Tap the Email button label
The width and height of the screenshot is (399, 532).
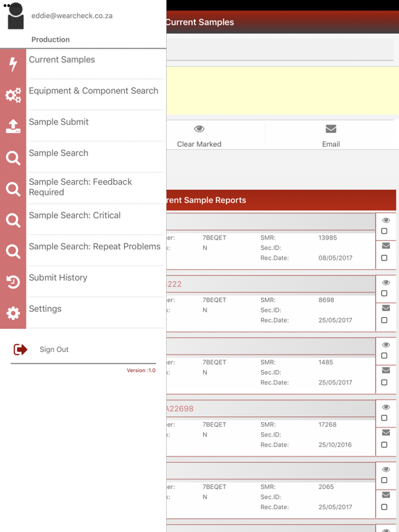[x=331, y=144]
